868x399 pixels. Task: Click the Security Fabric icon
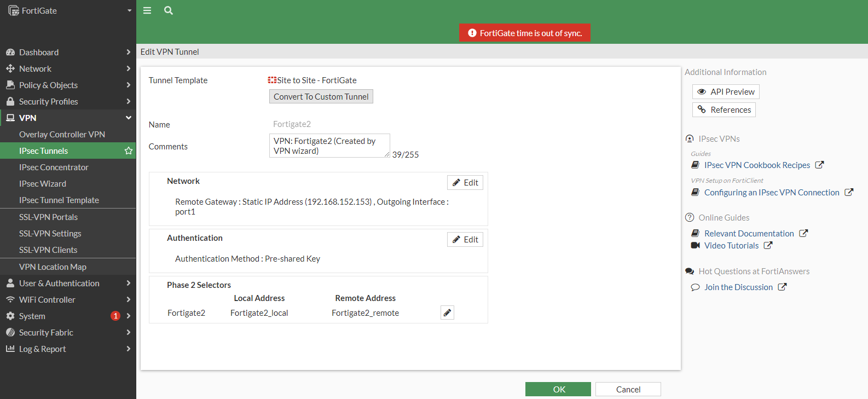pyautogui.click(x=10, y=332)
